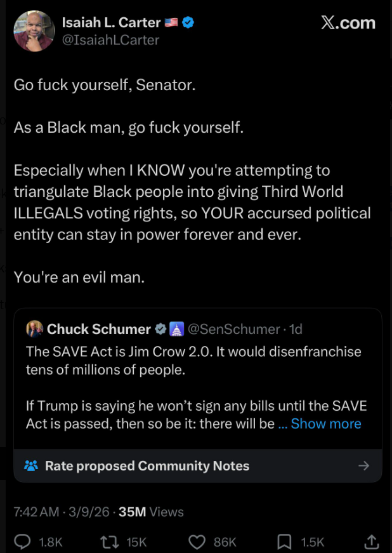Click the @IsaiahLCarter handle

click(110, 40)
